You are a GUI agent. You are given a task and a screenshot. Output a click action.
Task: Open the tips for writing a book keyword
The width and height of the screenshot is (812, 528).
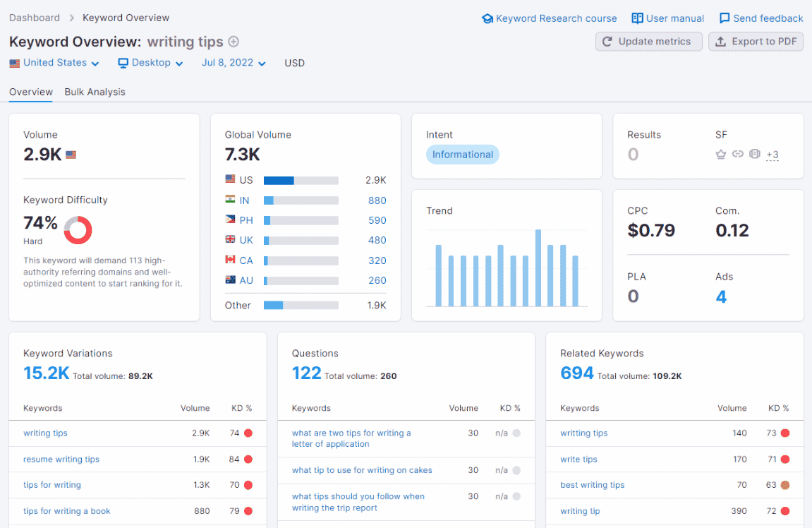[x=67, y=511]
